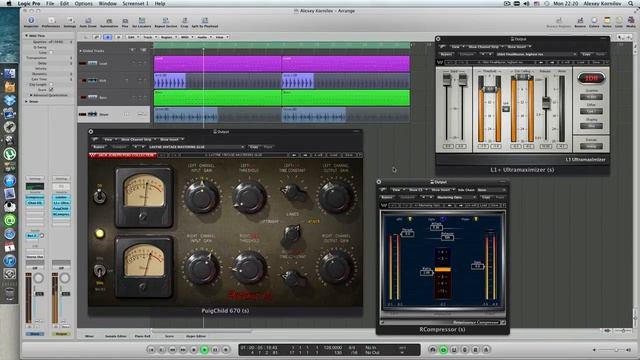Click the Go to Beginning transport button
The width and height of the screenshot is (640, 360).
tap(151, 350)
